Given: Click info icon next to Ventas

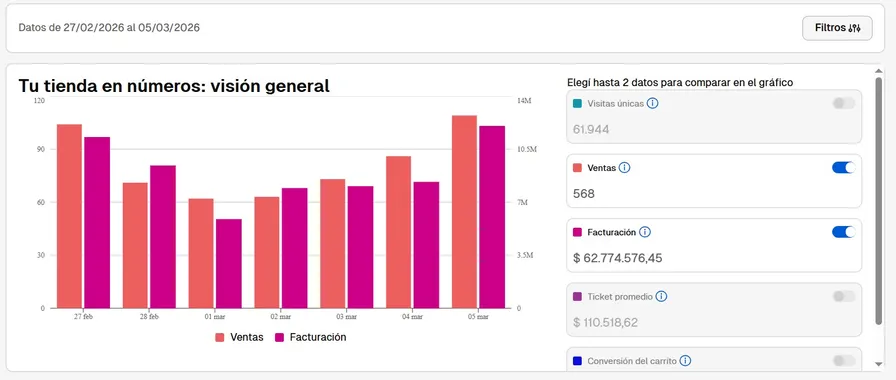Looking at the screenshot, I should tap(625, 168).
